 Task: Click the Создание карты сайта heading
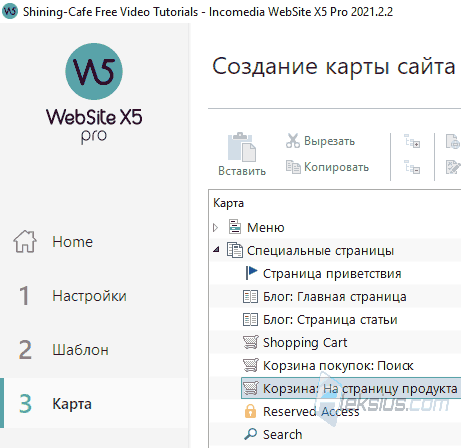334,66
